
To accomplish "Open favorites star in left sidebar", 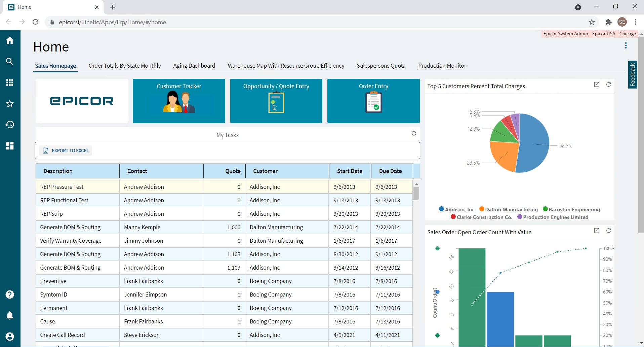I will pos(10,104).
